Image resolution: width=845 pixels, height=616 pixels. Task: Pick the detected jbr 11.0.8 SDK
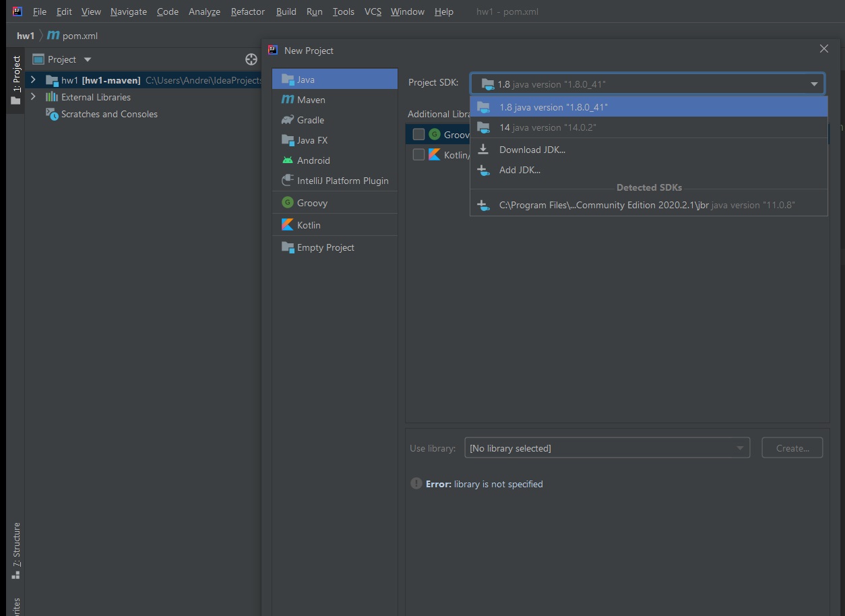(648, 205)
